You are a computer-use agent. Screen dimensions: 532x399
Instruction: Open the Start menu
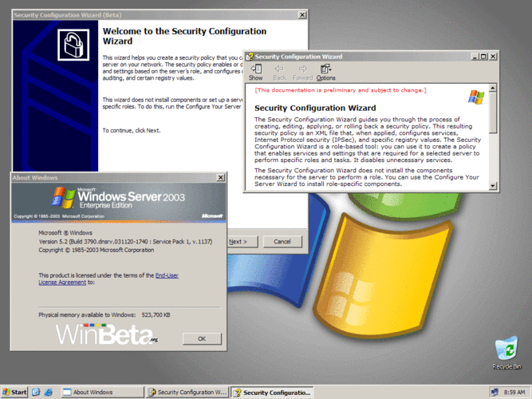tap(14, 392)
